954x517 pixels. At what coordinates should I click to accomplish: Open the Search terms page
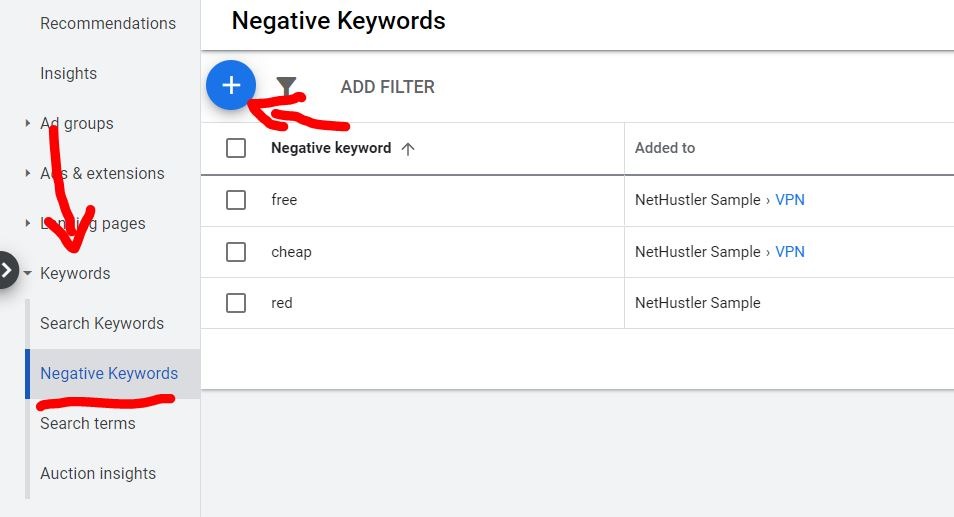tap(88, 424)
